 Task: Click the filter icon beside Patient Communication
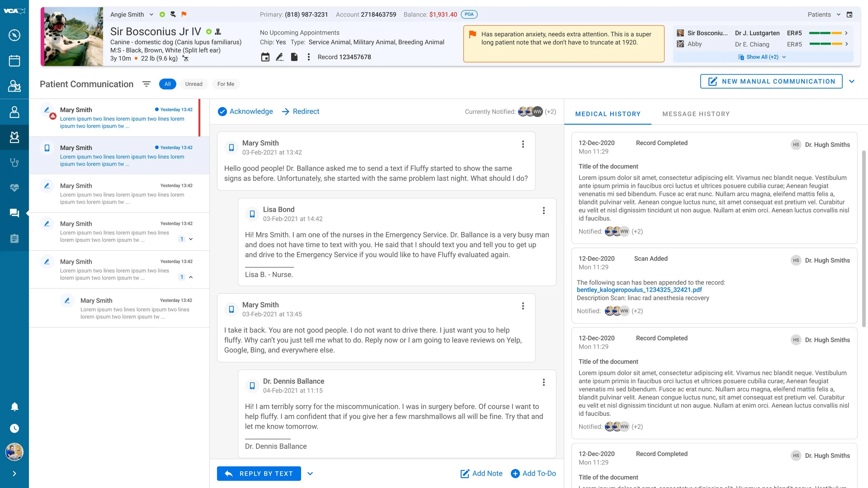pyautogui.click(x=147, y=84)
